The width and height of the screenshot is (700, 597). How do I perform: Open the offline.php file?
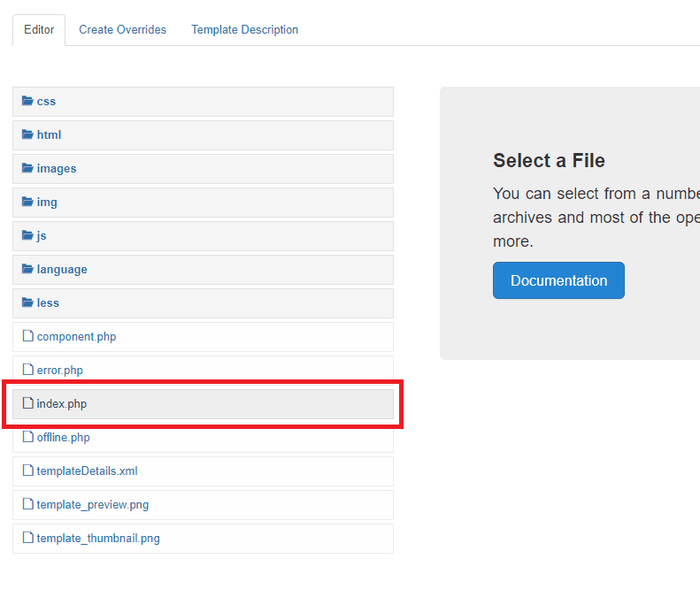pos(63,438)
